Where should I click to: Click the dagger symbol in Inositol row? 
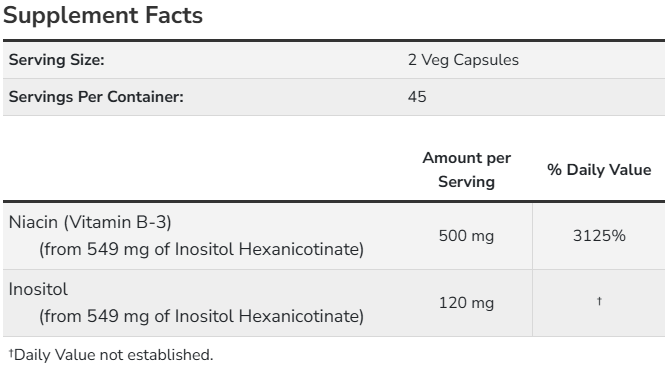(x=599, y=301)
